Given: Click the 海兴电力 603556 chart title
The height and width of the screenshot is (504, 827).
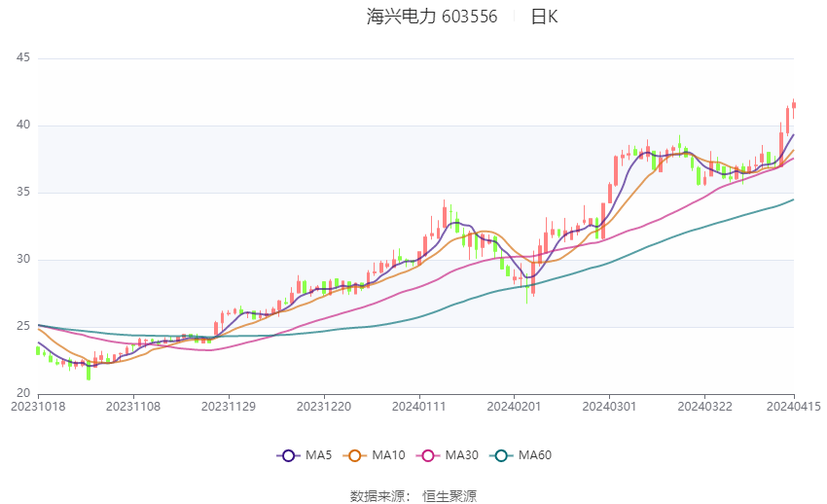Looking at the screenshot, I should pos(432,17).
